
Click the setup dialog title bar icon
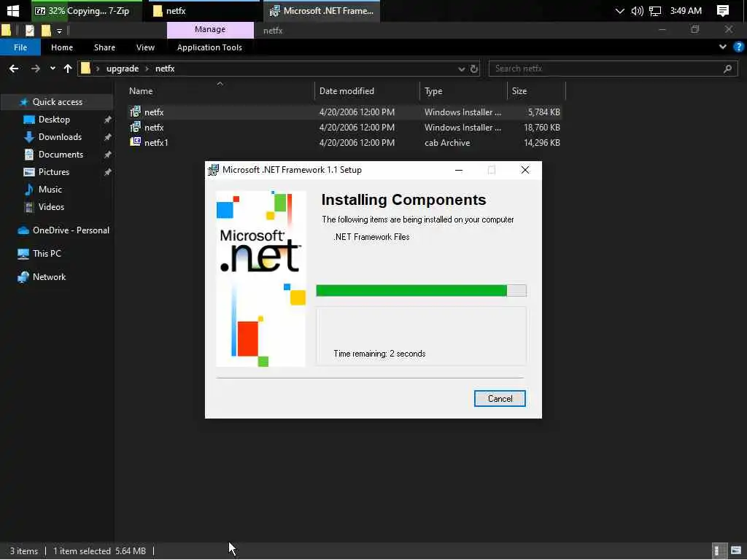point(214,170)
